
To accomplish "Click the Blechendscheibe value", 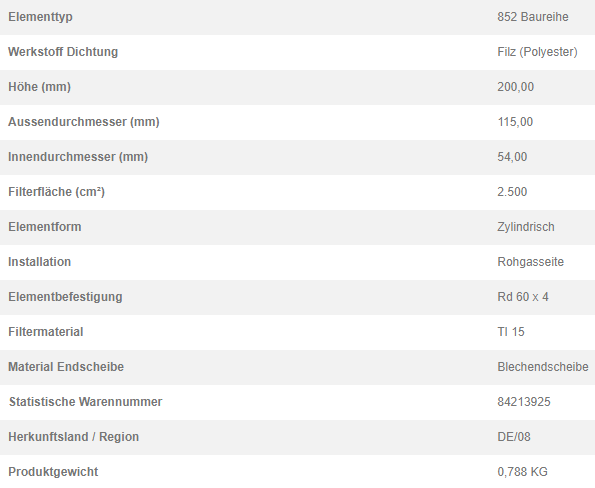I will coord(543,367).
